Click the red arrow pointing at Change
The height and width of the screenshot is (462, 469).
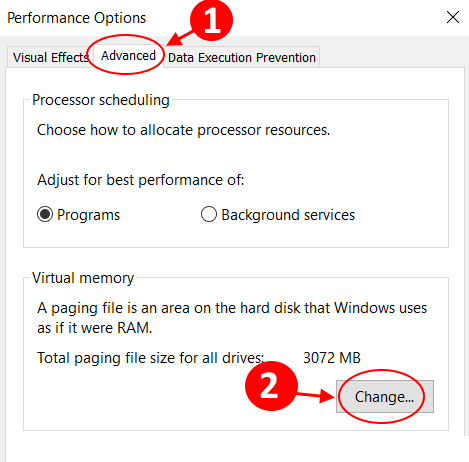tap(316, 396)
